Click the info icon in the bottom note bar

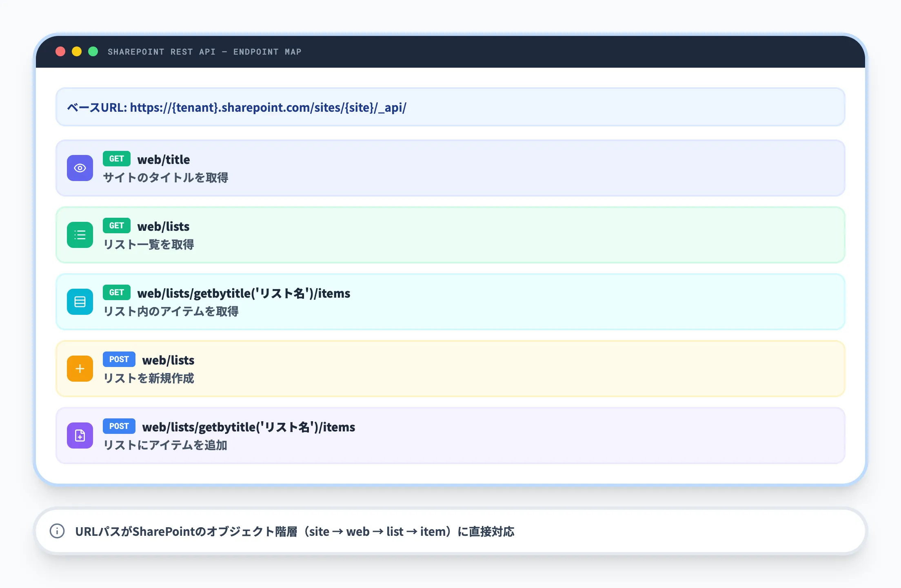pos(57,531)
